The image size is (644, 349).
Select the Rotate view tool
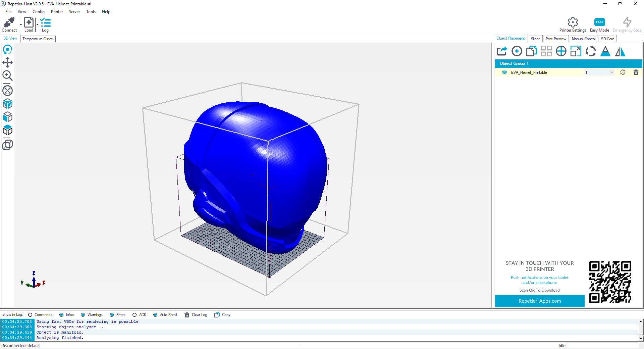click(x=7, y=49)
